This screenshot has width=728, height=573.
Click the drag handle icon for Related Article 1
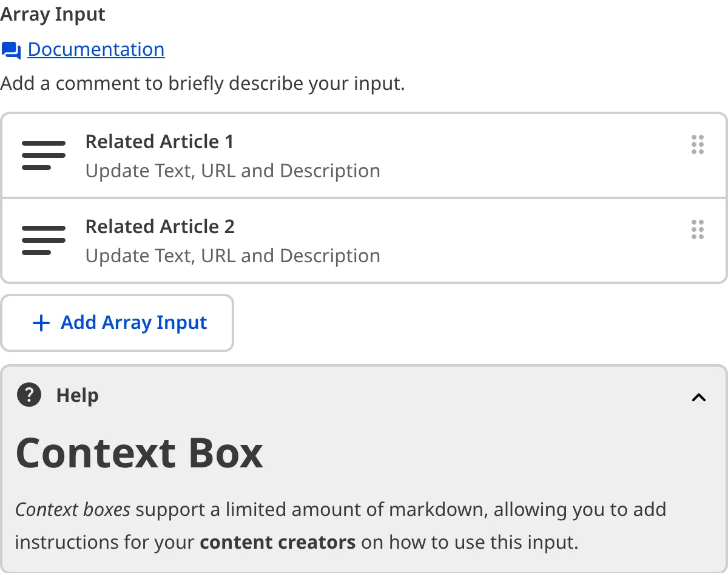(x=43, y=155)
